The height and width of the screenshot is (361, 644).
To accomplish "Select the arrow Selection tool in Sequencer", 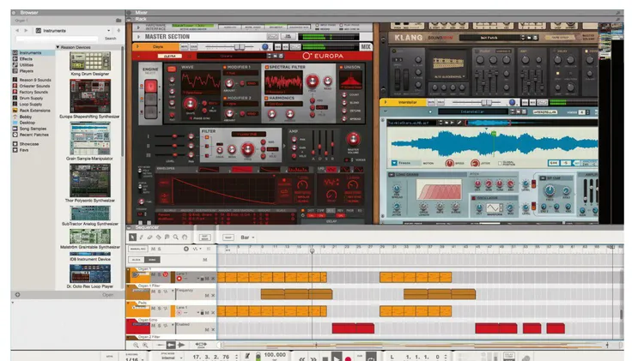I will 132,238.
